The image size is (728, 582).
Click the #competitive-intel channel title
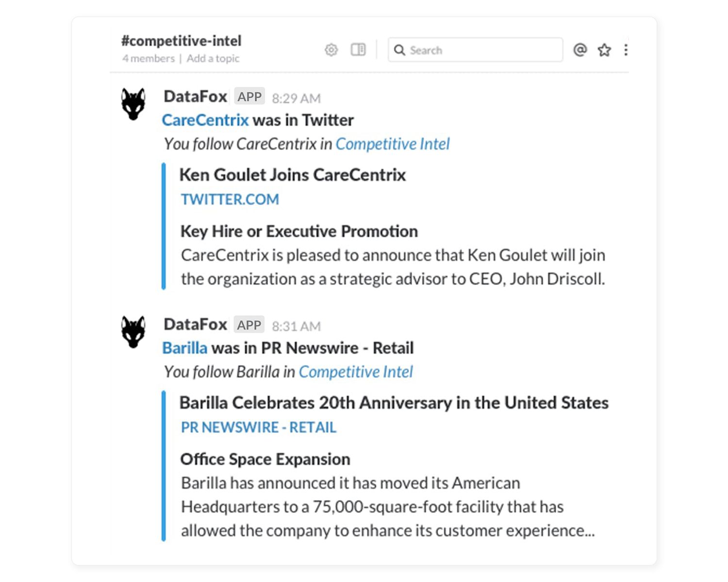click(182, 41)
